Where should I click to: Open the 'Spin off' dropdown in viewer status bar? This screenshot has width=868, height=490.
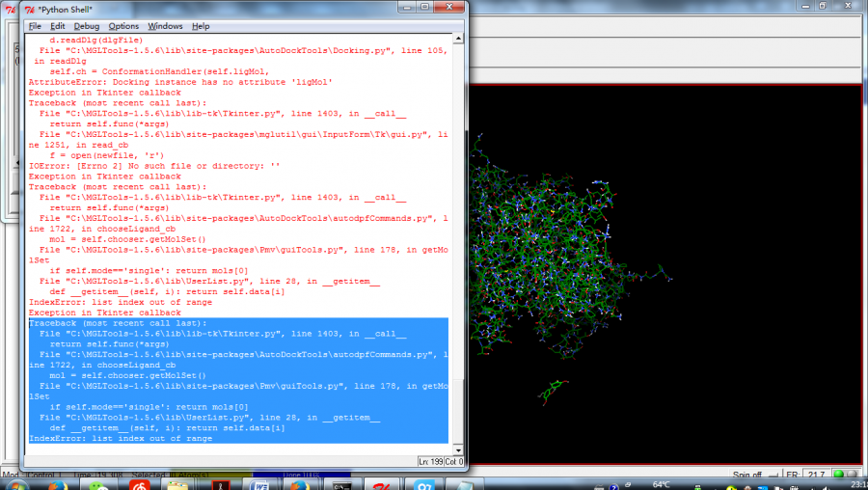755,476
